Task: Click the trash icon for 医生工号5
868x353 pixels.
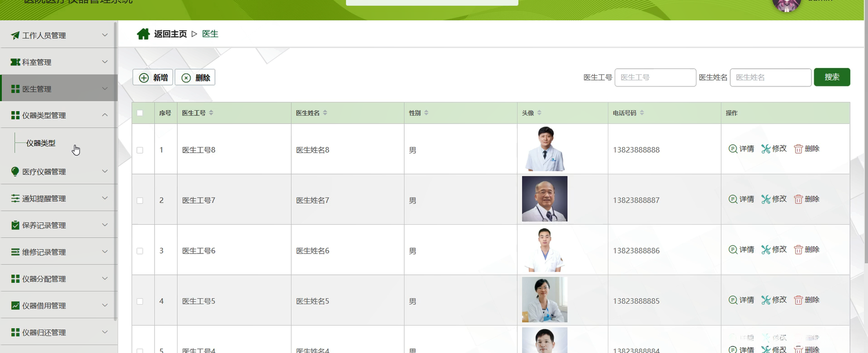Action: click(x=798, y=300)
